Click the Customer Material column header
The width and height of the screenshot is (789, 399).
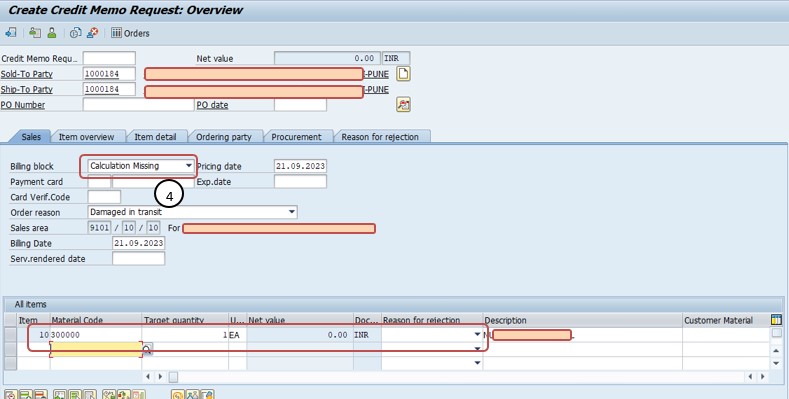(x=726, y=320)
